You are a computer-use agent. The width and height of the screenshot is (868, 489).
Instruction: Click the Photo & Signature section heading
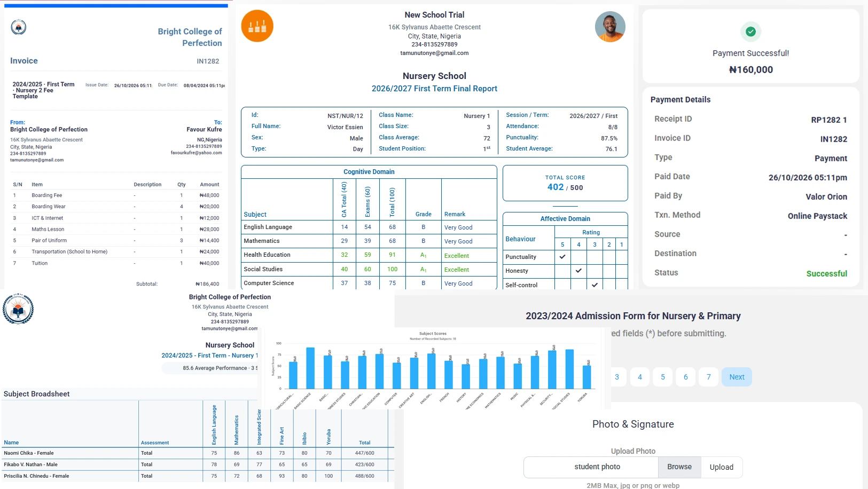tap(633, 424)
